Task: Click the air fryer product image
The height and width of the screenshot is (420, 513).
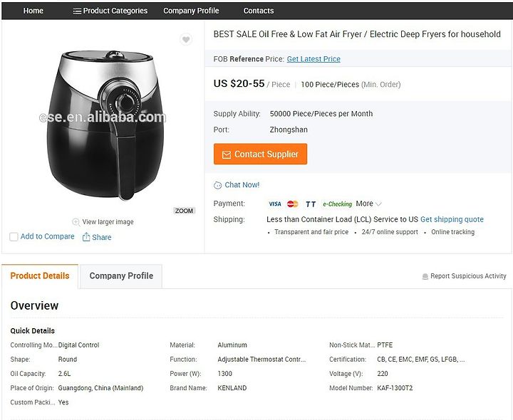Action: click(x=105, y=125)
